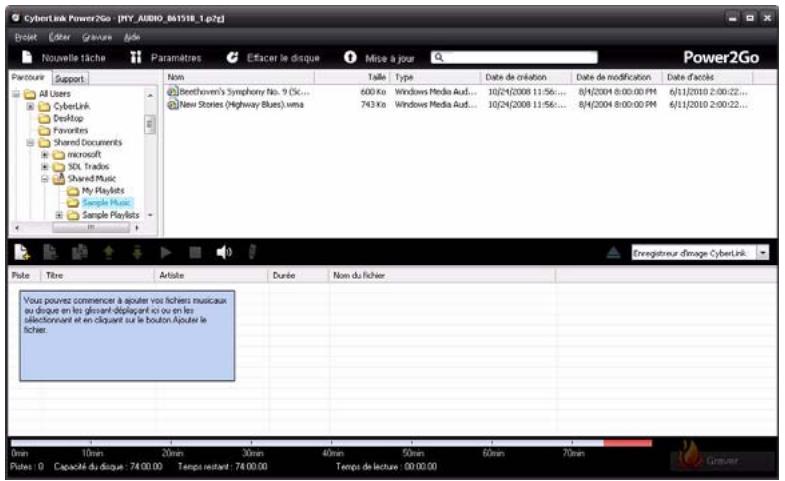Click the move track up arrow icon

coord(108,252)
